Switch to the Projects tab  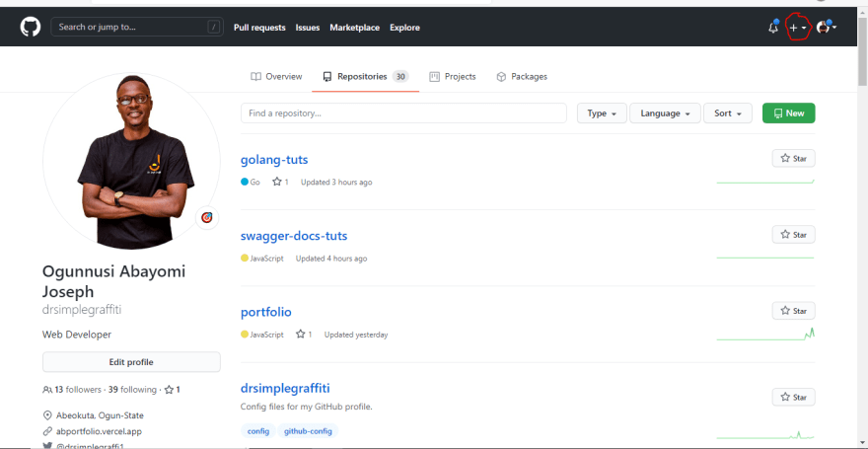[x=453, y=76]
